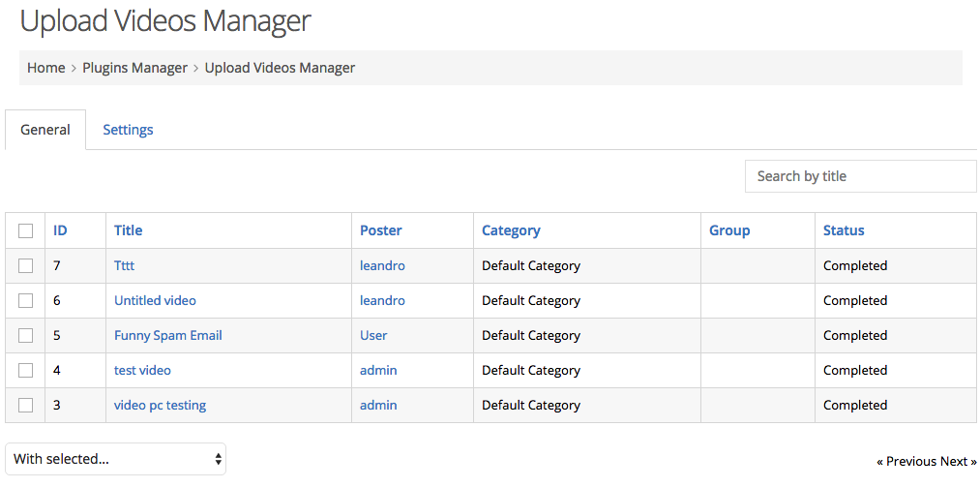The width and height of the screenshot is (980, 488).
Task: View poster leandro for video 7
Action: (382, 266)
